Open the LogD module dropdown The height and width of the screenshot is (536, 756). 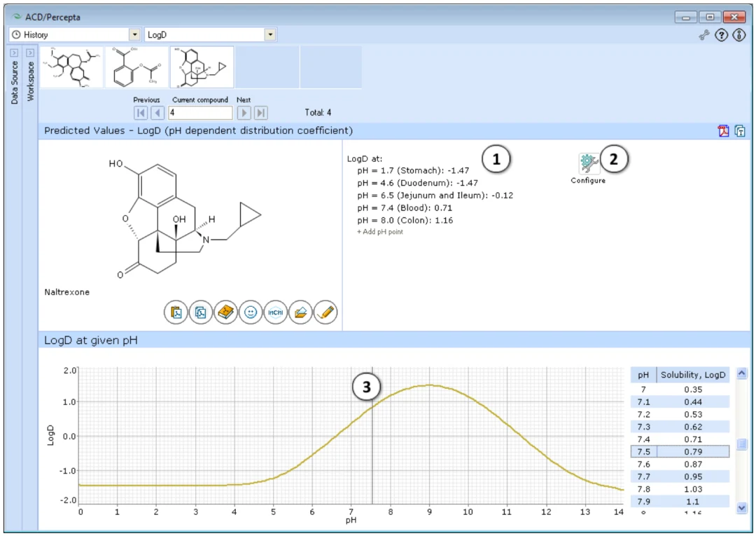[270, 35]
